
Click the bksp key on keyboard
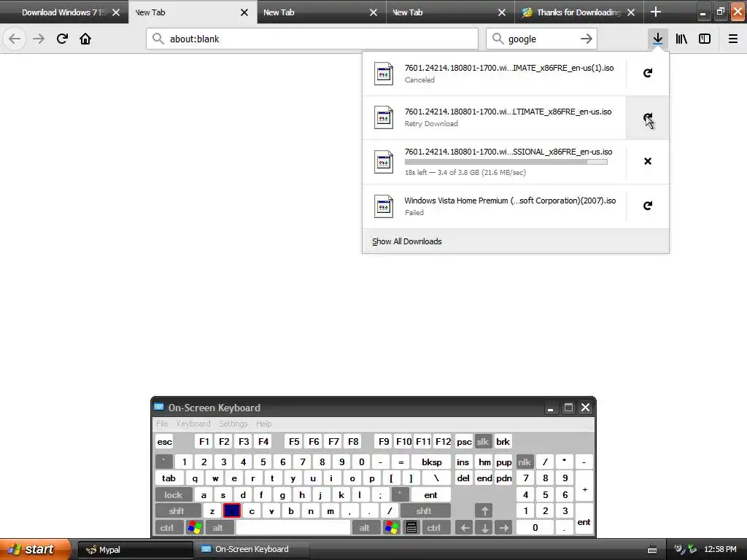(431, 462)
